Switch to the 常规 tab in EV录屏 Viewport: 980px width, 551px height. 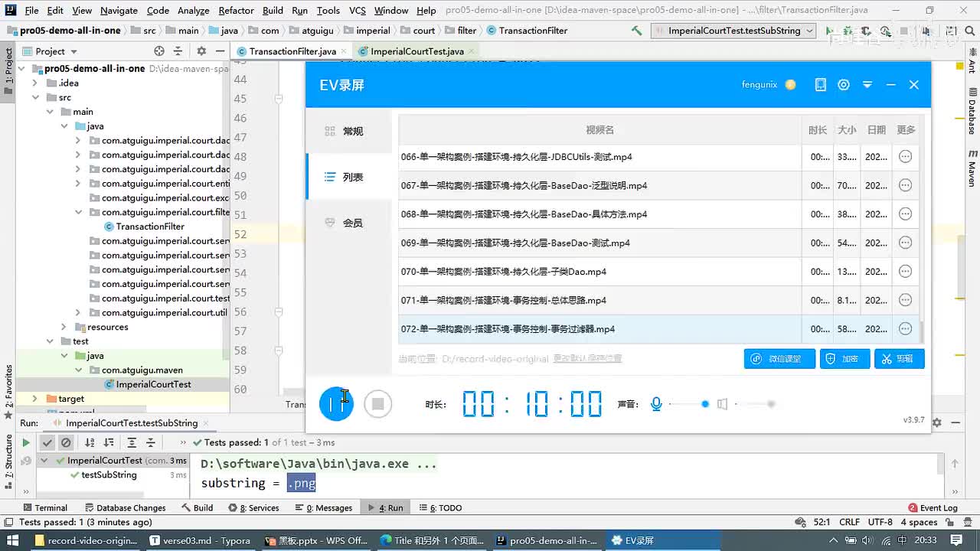(348, 131)
